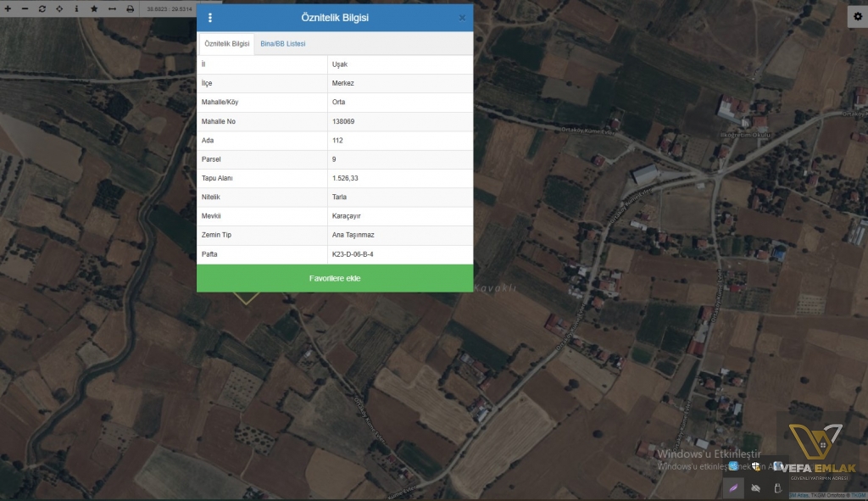Close the Öznitelik Bilgisi panel
The height and width of the screenshot is (501, 868).
click(462, 18)
